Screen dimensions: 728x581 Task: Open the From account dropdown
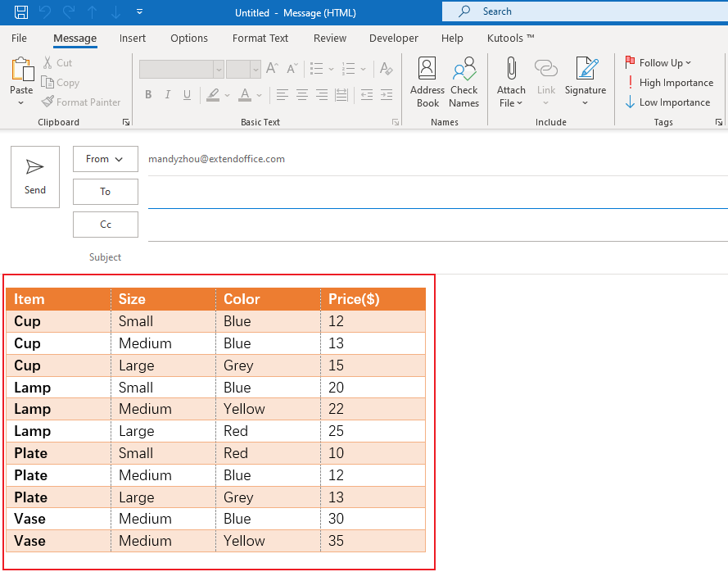105,159
